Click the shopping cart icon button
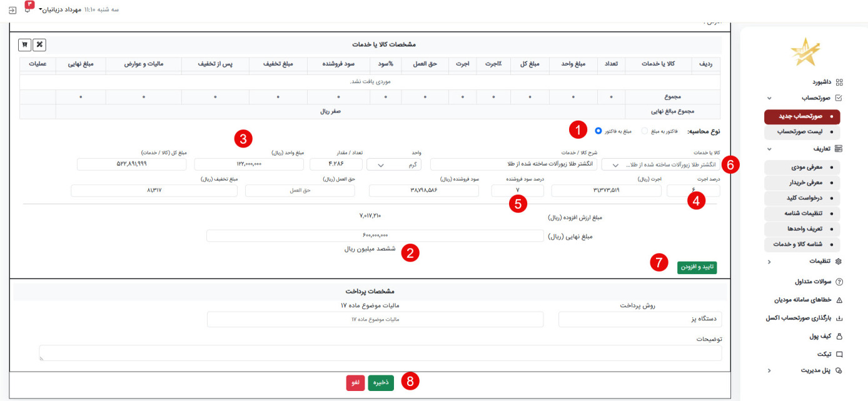 pos(25,45)
